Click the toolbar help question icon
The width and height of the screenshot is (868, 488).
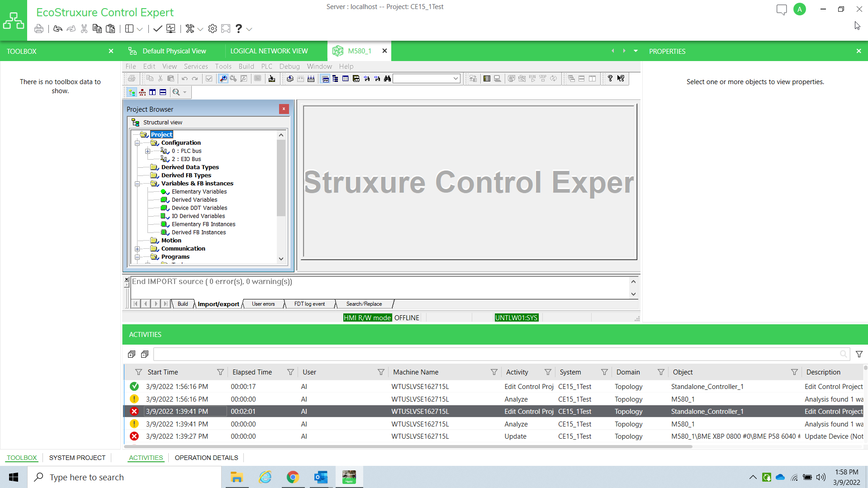click(610, 79)
